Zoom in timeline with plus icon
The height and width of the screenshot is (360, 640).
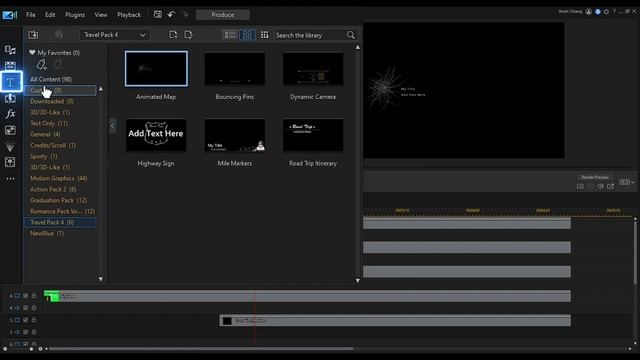click(x=40, y=349)
